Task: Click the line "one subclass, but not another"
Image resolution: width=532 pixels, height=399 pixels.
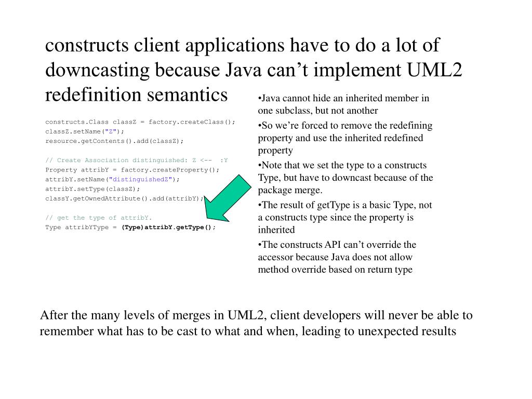Action: tap(318, 111)
